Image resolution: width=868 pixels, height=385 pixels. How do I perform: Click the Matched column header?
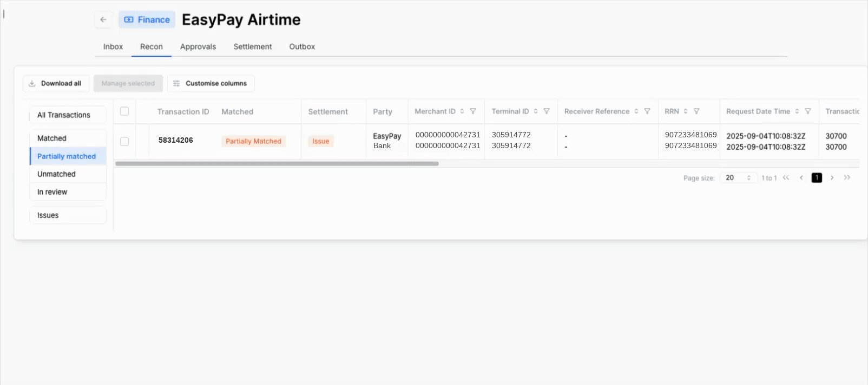pyautogui.click(x=237, y=112)
